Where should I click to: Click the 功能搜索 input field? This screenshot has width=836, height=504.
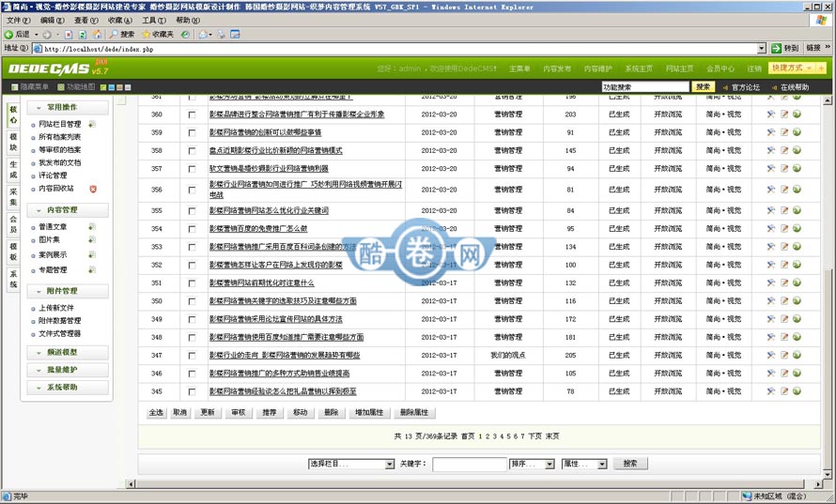[x=645, y=87]
